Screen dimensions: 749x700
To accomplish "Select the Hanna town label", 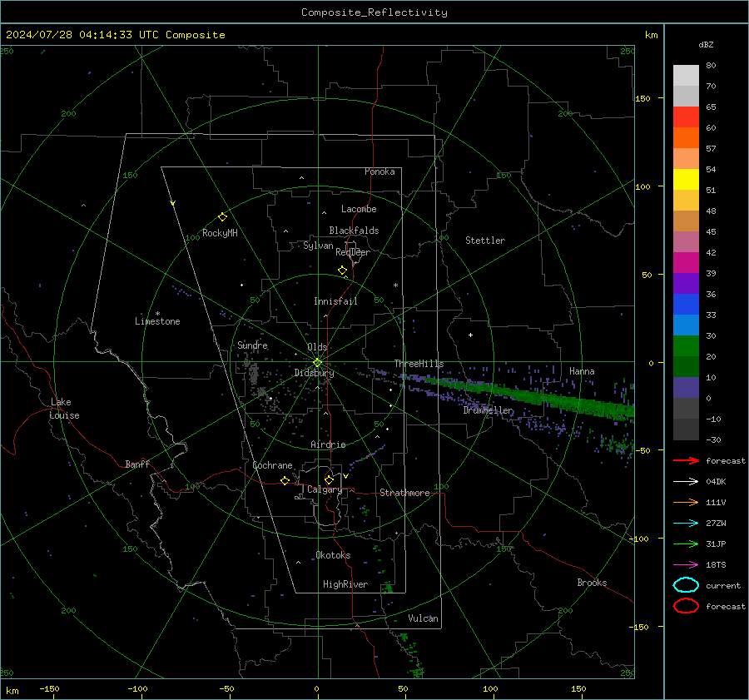I will pyautogui.click(x=582, y=371).
